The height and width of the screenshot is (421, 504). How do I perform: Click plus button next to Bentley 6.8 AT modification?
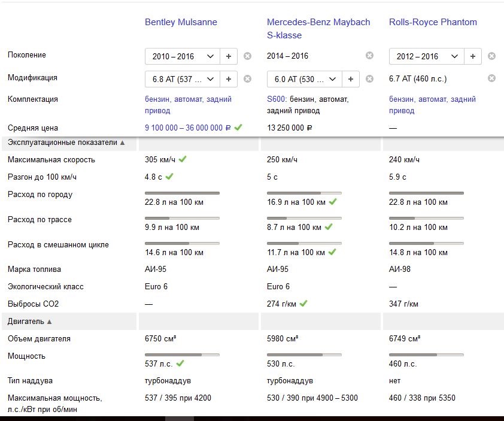point(229,78)
